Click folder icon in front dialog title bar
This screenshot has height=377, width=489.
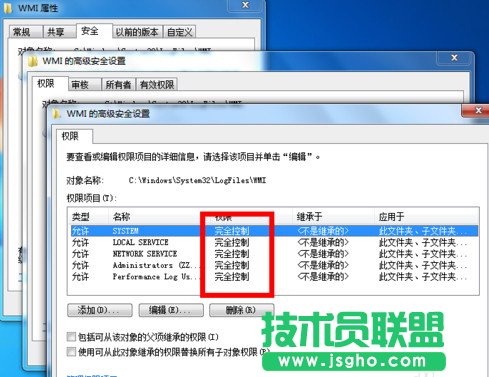tap(57, 114)
